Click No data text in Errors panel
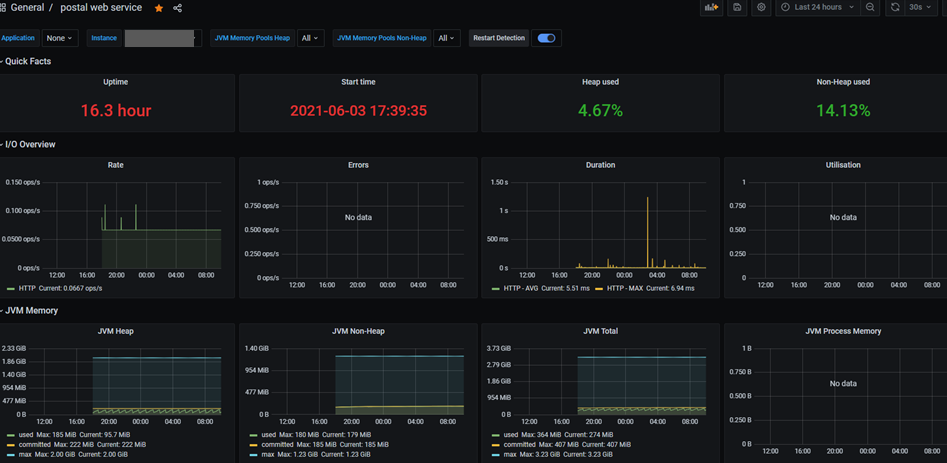Image resolution: width=947 pixels, height=463 pixels. [x=358, y=217]
